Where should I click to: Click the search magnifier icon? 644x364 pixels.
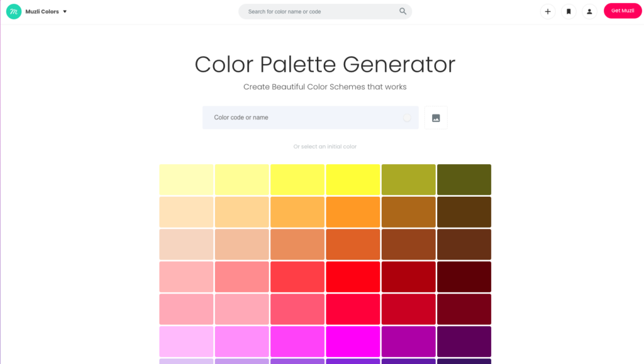click(403, 11)
